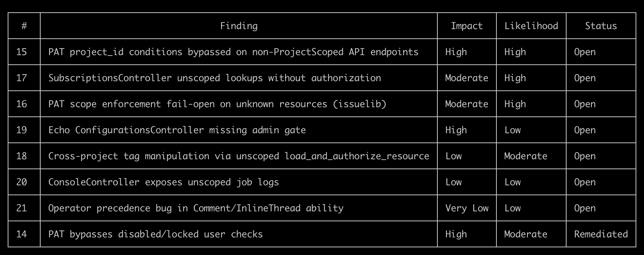Select PAT bypasses disabled/locked user checks
This screenshot has height=255, width=644.
pos(155,234)
